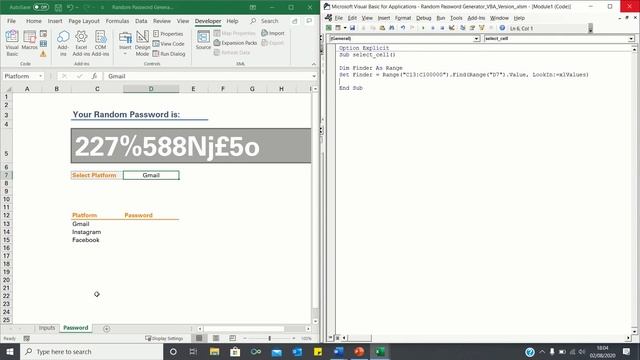Open the Formulas ribbon tab

(x=117, y=21)
